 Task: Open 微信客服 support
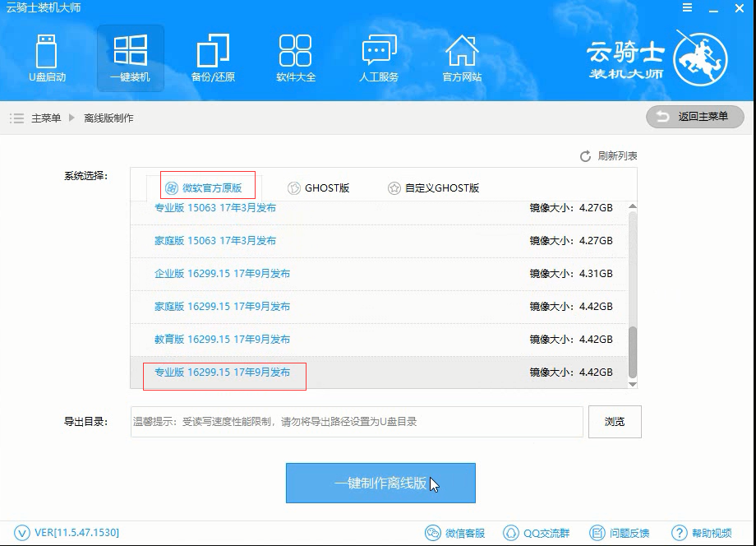tap(454, 533)
